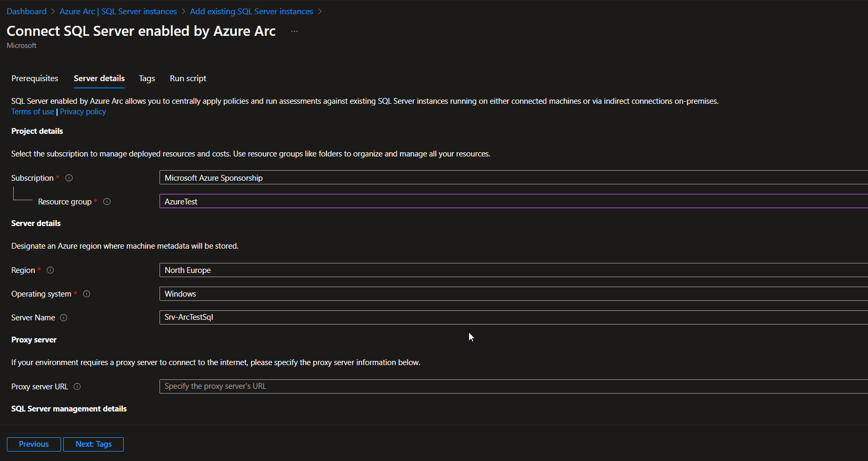Click the Region info icon
This screenshot has height=461, width=868.
pyautogui.click(x=51, y=270)
